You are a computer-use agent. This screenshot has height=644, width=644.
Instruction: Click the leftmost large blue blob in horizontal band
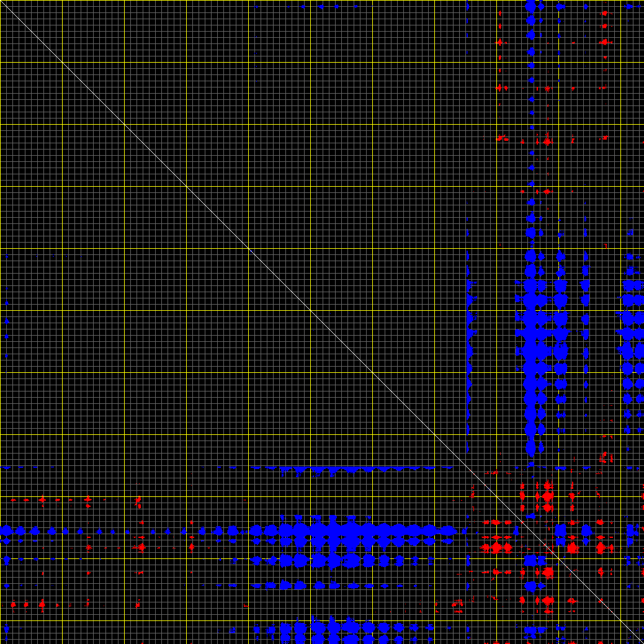coord(6,530)
